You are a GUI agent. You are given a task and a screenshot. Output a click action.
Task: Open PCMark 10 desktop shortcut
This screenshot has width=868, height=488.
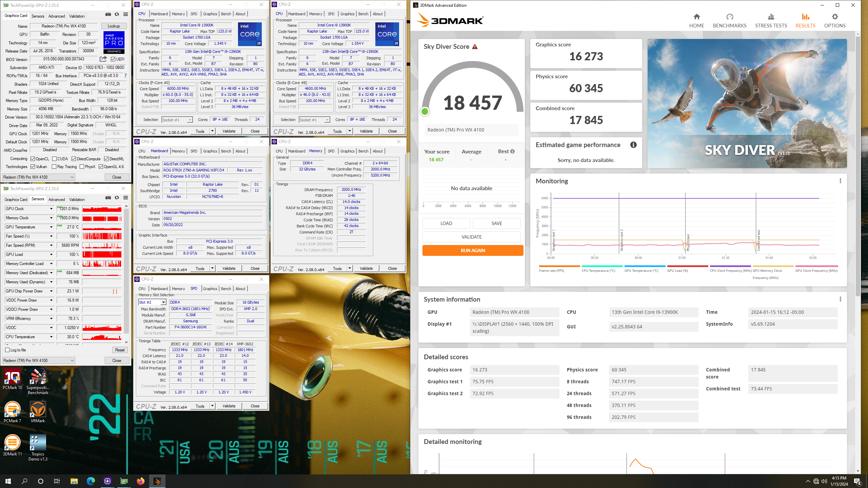tap(12, 380)
